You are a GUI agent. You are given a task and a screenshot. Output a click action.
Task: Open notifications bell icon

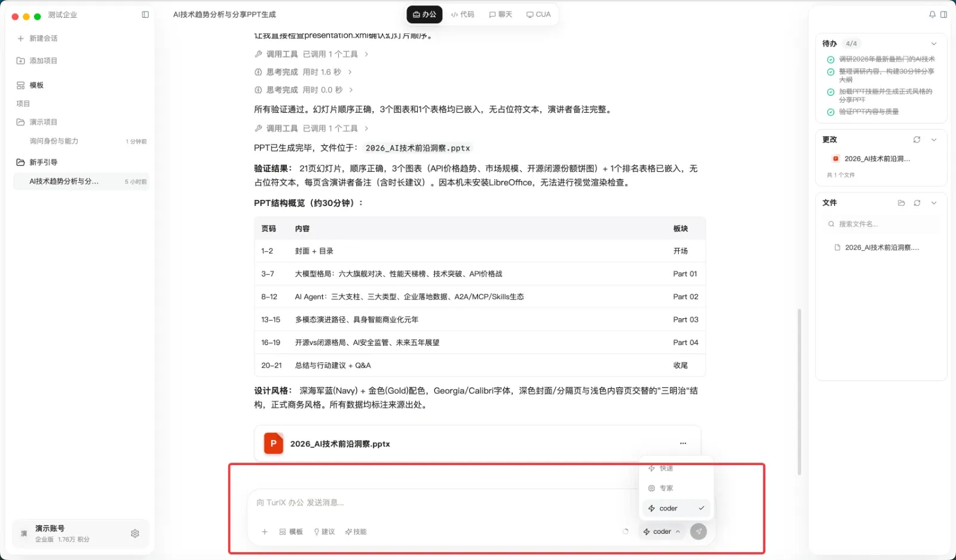(x=932, y=15)
